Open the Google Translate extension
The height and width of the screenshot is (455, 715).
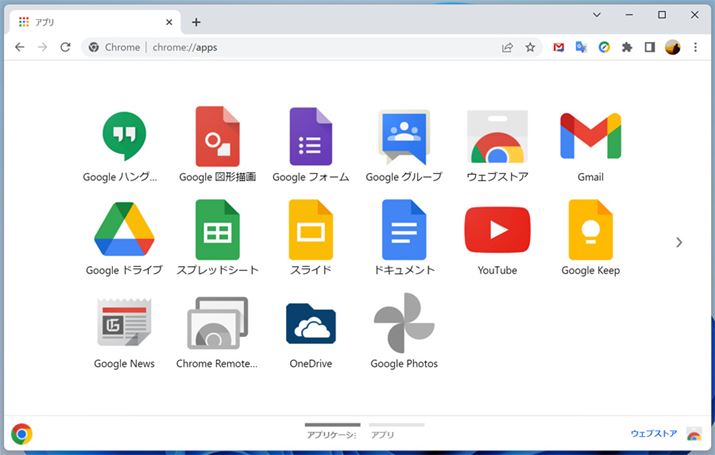click(x=581, y=47)
